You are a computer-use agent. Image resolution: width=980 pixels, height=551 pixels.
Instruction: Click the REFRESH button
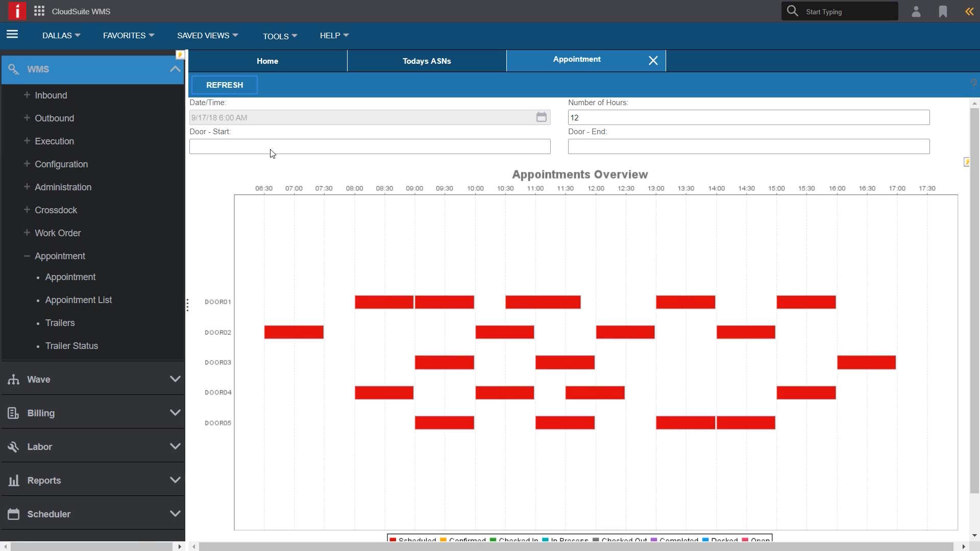pyautogui.click(x=225, y=85)
